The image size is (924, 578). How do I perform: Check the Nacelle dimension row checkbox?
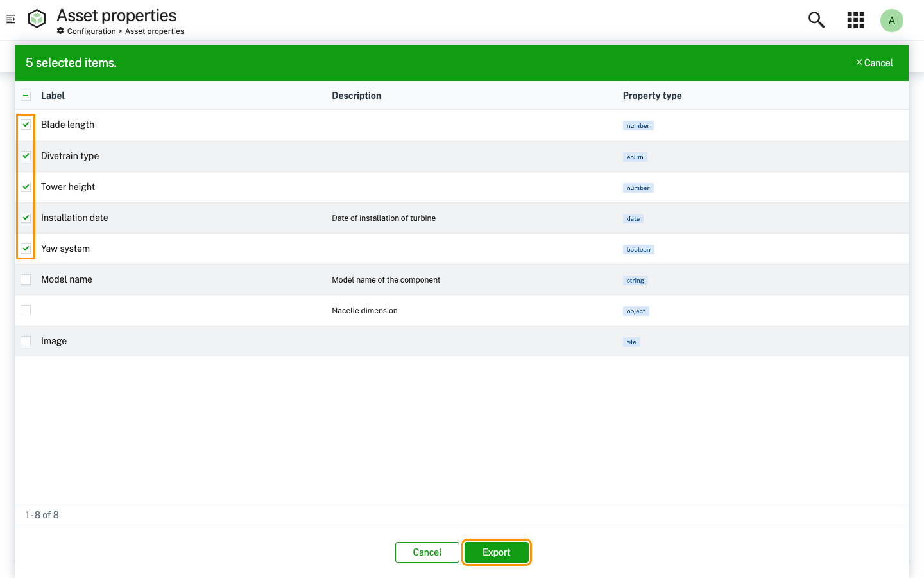pos(26,310)
